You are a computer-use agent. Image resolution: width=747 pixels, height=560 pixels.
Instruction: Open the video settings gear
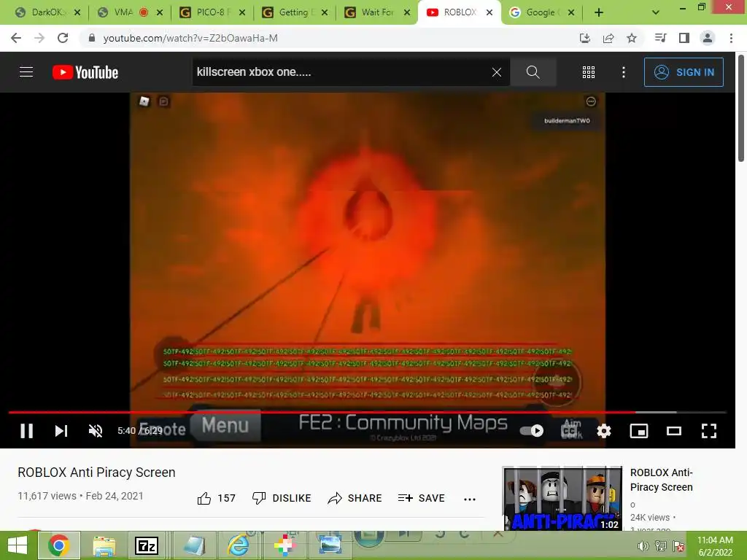point(603,431)
